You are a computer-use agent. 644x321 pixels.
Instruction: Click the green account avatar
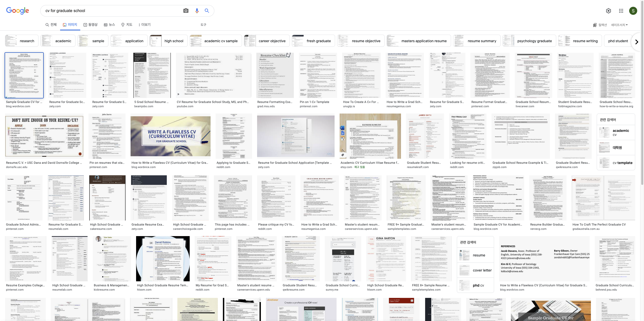633,11
